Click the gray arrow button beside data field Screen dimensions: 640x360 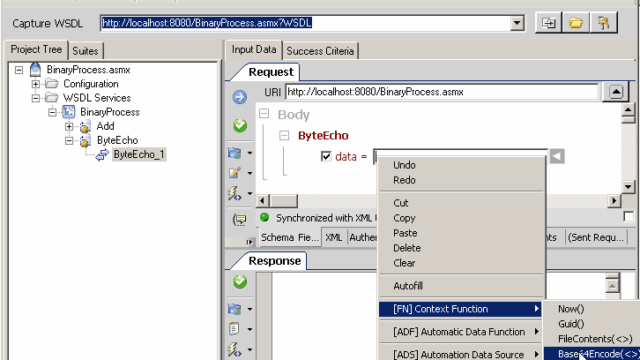(x=557, y=156)
